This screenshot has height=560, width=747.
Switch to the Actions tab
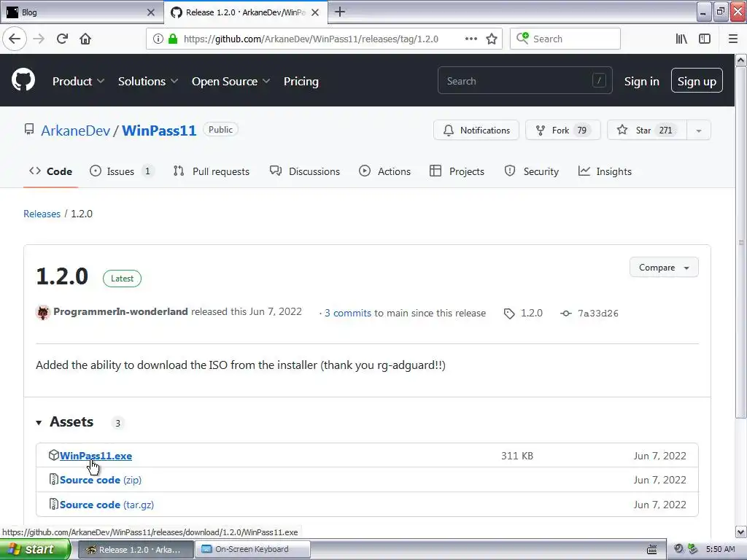point(385,171)
